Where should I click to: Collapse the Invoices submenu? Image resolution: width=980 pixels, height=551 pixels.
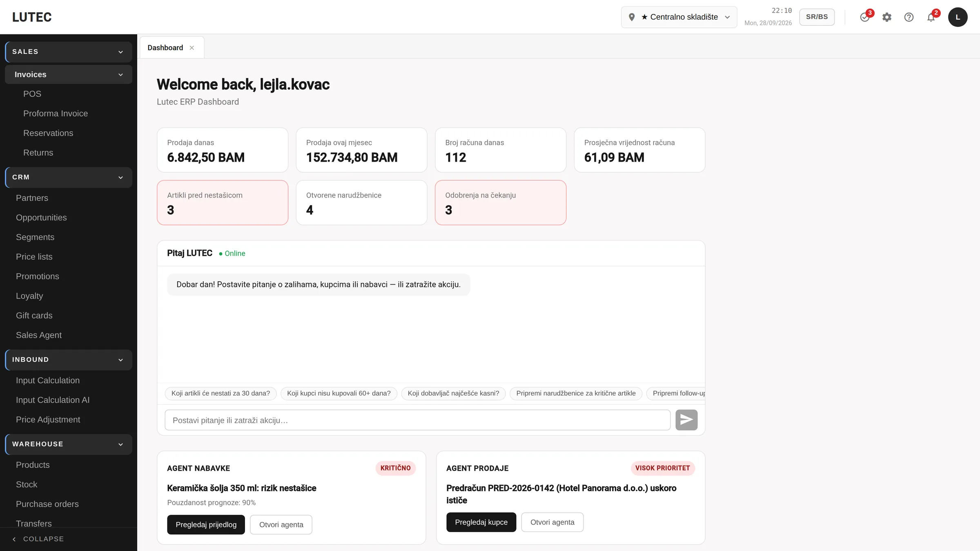69,75
